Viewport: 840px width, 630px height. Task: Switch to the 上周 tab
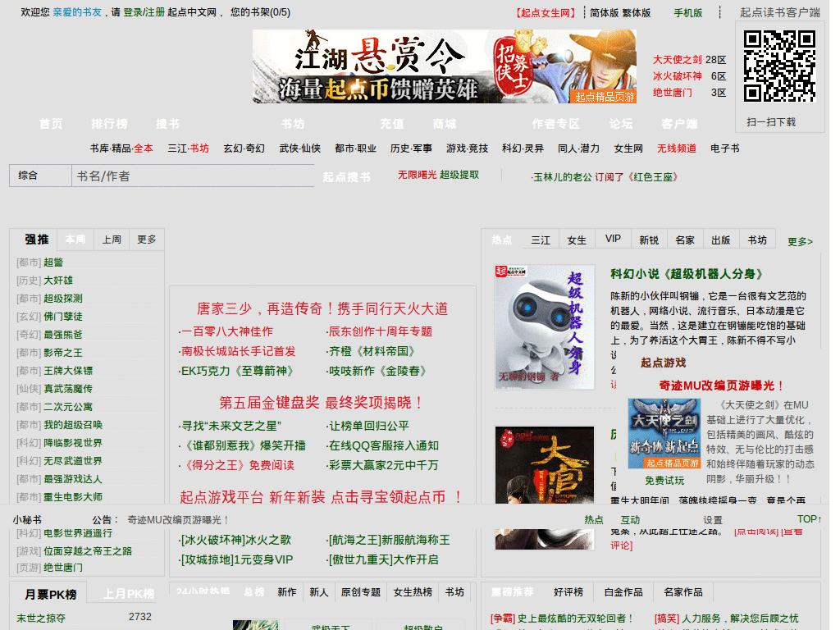point(111,239)
